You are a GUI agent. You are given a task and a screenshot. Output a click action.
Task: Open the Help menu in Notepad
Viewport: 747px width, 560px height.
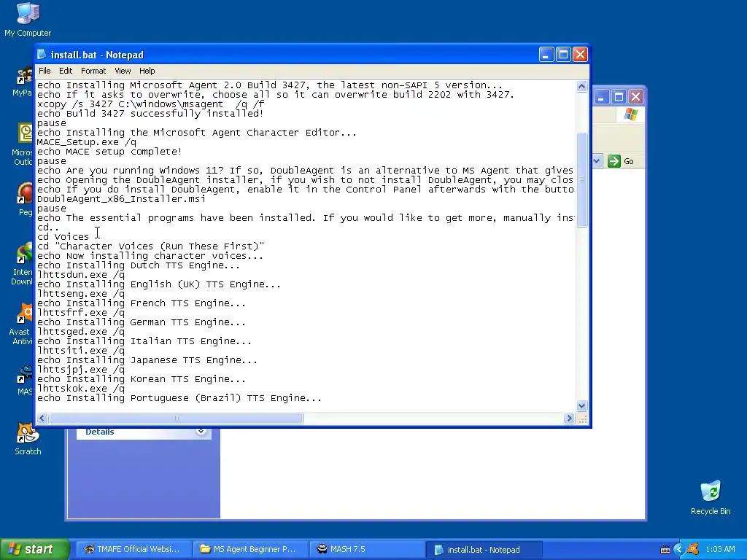147,71
